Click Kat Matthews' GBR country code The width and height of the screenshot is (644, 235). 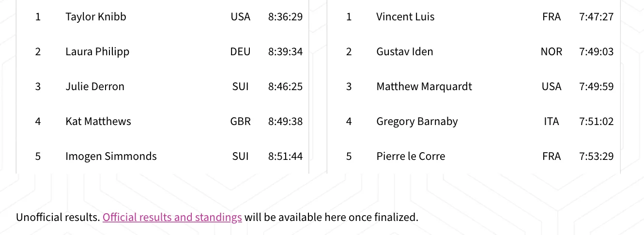[241, 121]
